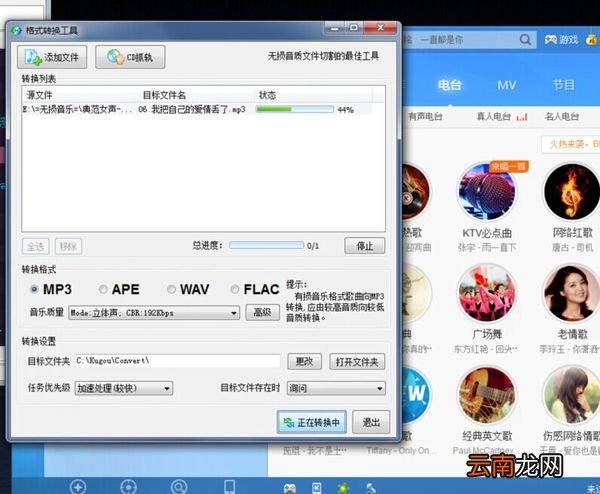Click the gamepad icon in bottom bar
This screenshot has width=600, height=494.
point(290,488)
